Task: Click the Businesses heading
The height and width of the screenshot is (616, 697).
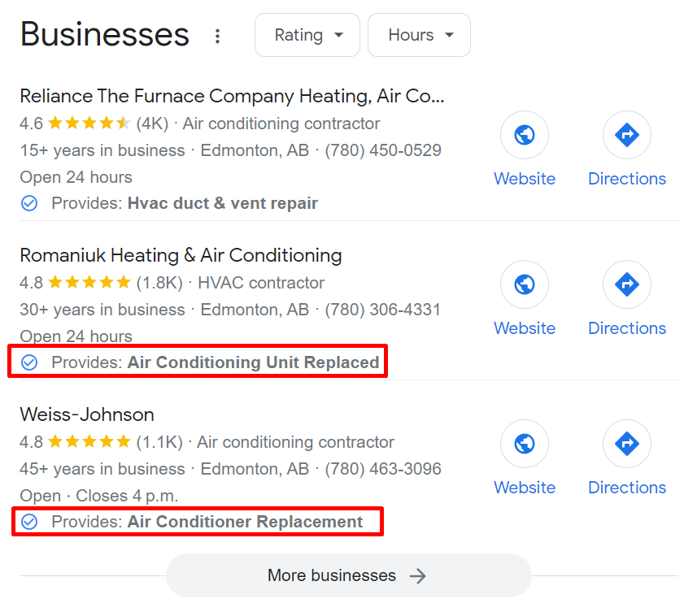Action: pyautogui.click(x=105, y=35)
